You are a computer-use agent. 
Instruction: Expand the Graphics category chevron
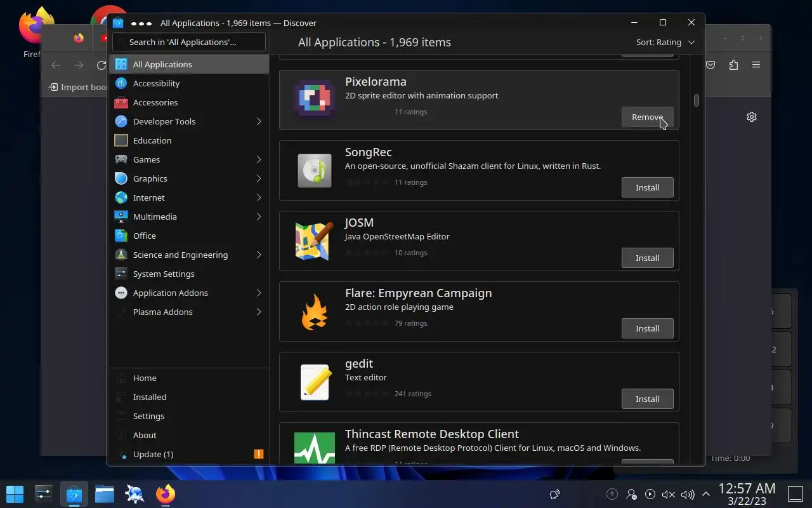click(x=259, y=178)
